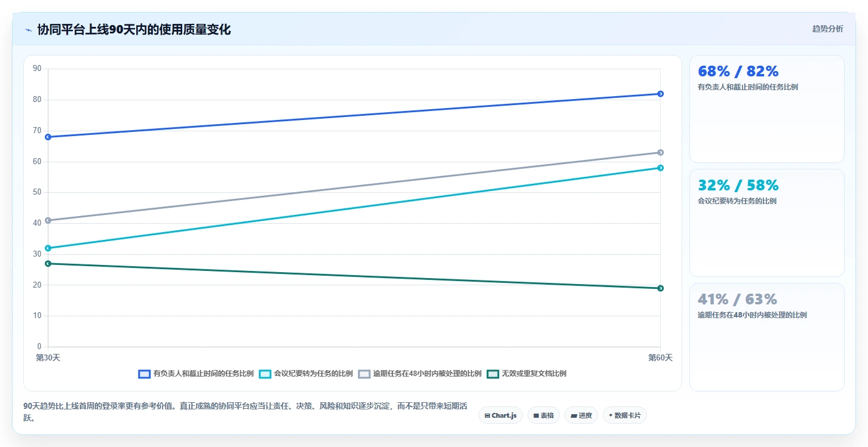Click the gray data point at 第30天
868x447 pixels.
pyautogui.click(x=48, y=220)
